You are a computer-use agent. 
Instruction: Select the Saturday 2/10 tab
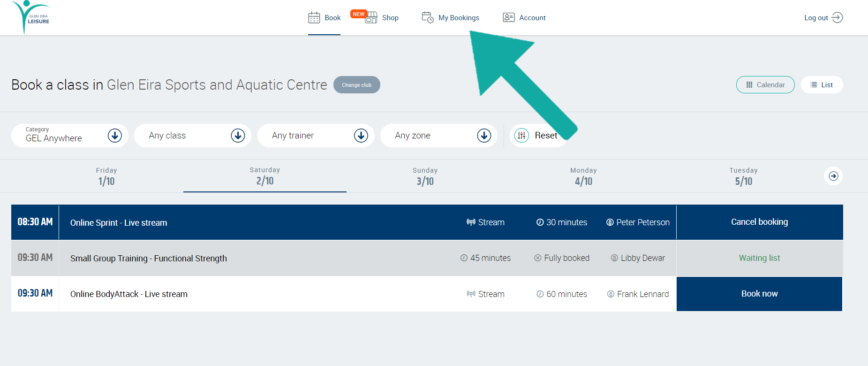tap(265, 176)
